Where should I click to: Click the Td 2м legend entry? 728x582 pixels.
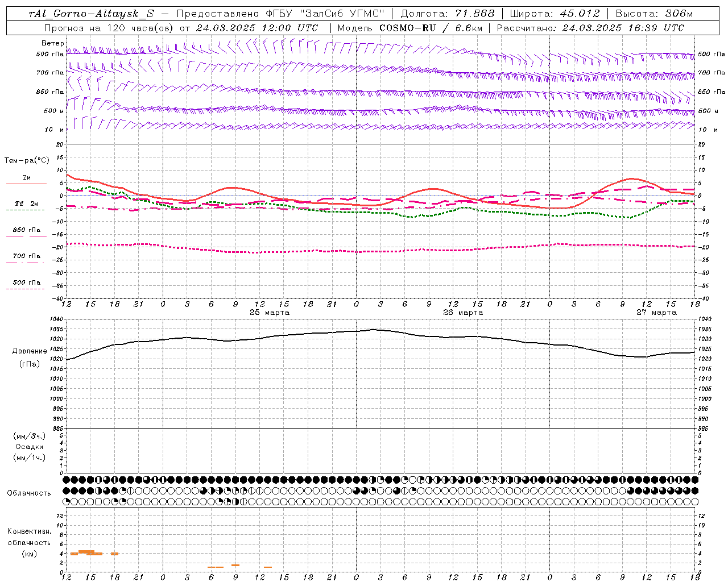[26, 203]
